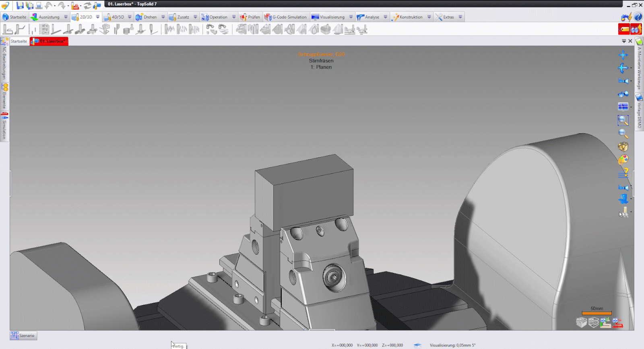The width and height of the screenshot is (644, 349).
Task: Expand the Ausrüstung dropdown arrow
Action: (x=66, y=17)
